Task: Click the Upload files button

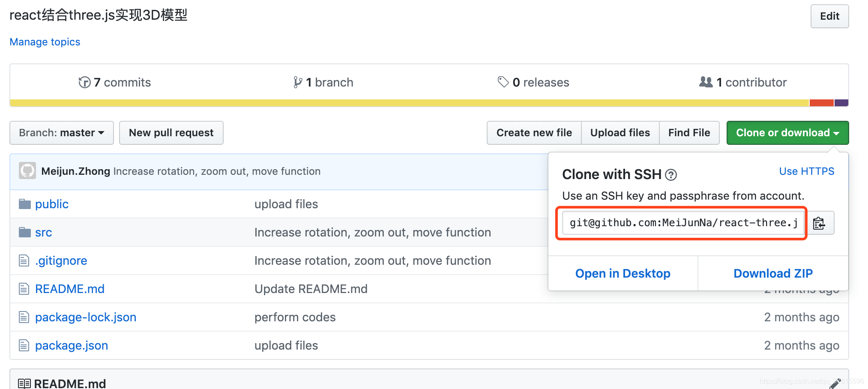Action: click(620, 133)
